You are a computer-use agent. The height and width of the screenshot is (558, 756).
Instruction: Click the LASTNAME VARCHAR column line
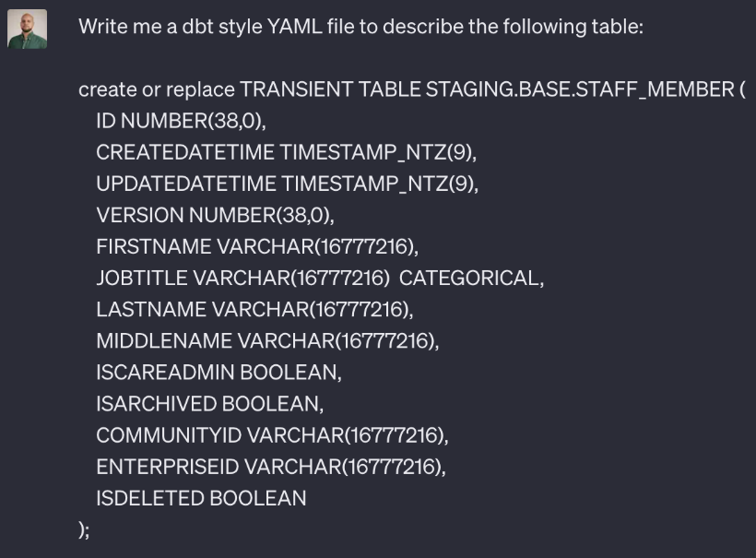coord(254,309)
